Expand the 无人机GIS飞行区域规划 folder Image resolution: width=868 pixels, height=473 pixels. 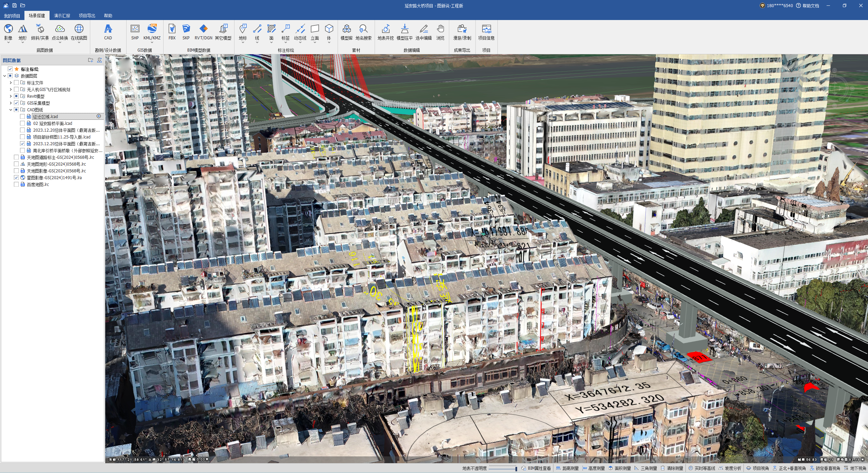11,90
